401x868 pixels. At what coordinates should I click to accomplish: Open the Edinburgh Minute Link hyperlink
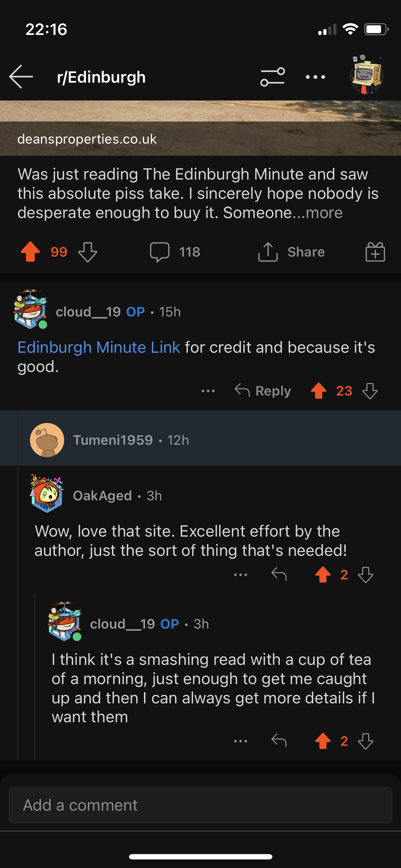99,347
